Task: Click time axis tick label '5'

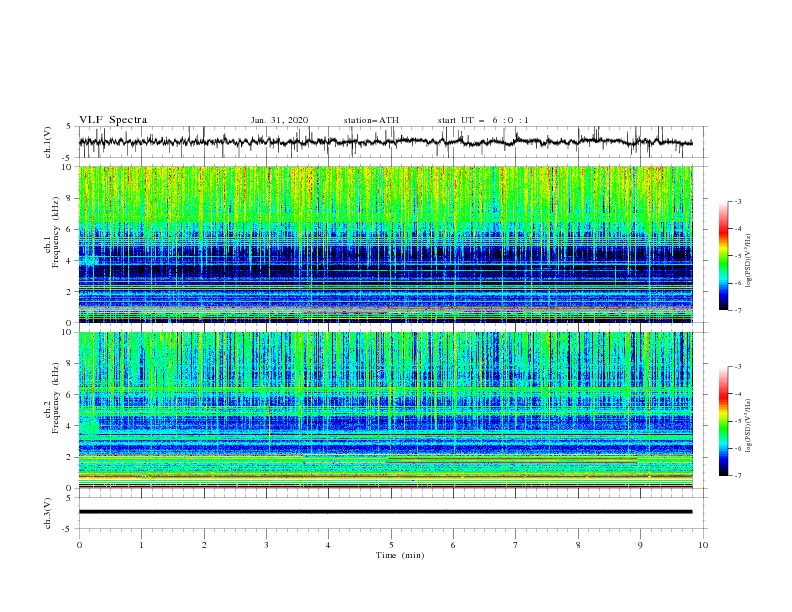Action: click(391, 545)
